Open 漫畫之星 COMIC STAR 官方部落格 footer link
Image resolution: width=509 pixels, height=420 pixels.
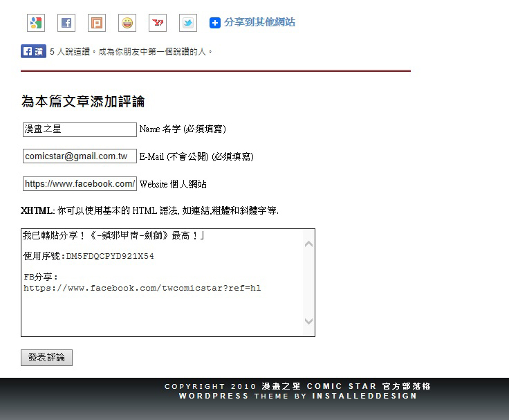(x=346, y=387)
